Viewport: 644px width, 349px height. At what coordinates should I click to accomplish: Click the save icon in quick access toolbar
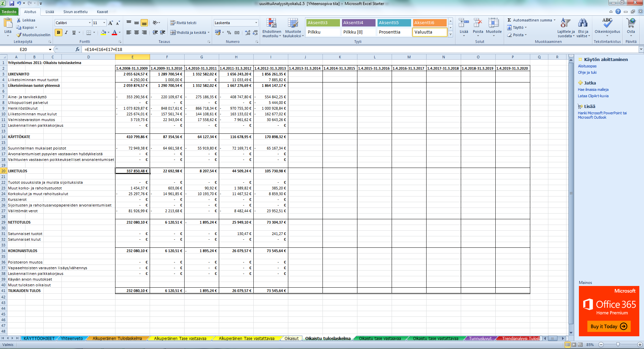12,3
